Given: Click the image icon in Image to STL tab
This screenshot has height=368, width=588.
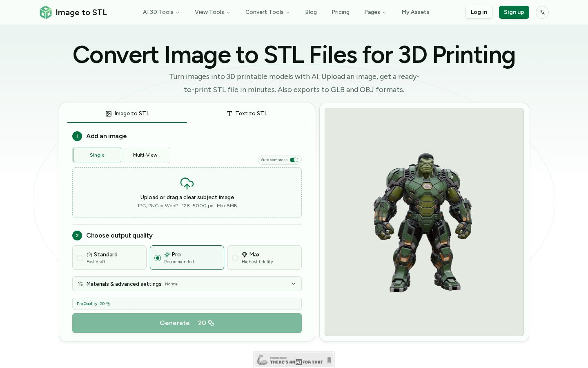Looking at the screenshot, I should [x=109, y=114].
